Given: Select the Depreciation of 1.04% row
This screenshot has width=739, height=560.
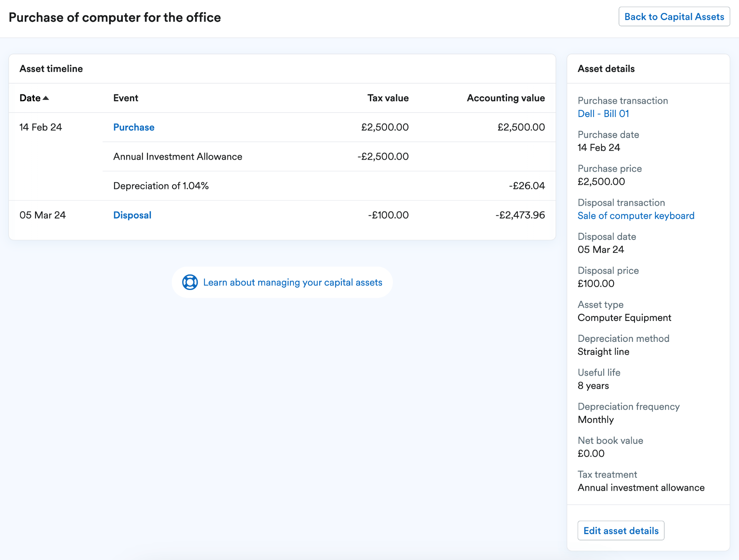Looking at the screenshot, I should [161, 186].
